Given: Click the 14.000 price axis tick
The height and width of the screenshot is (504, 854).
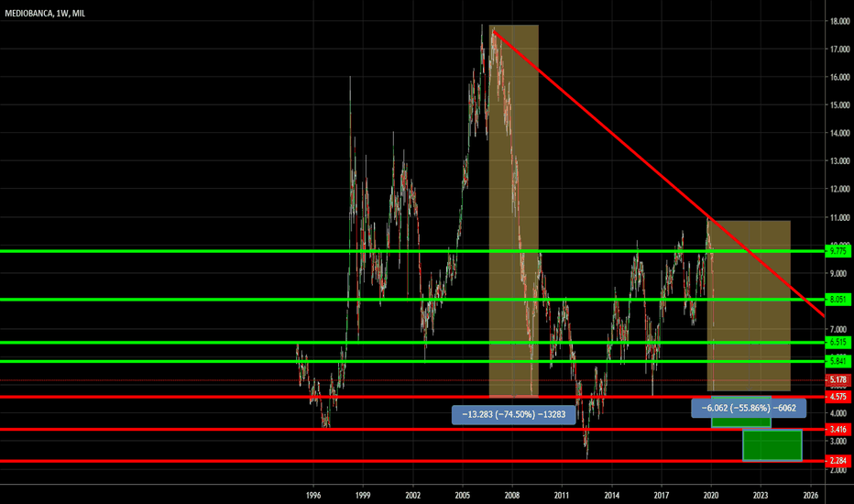Looking at the screenshot, I should tap(839, 133).
